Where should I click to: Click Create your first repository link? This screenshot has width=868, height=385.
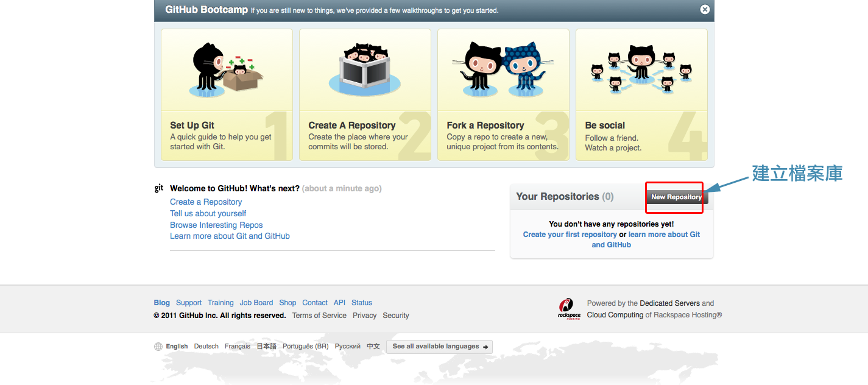570,235
